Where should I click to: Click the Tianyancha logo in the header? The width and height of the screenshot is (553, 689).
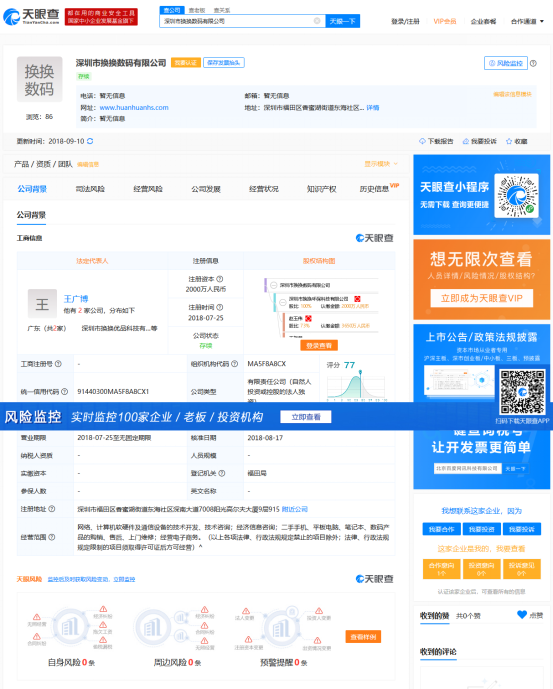click(x=31, y=16)
